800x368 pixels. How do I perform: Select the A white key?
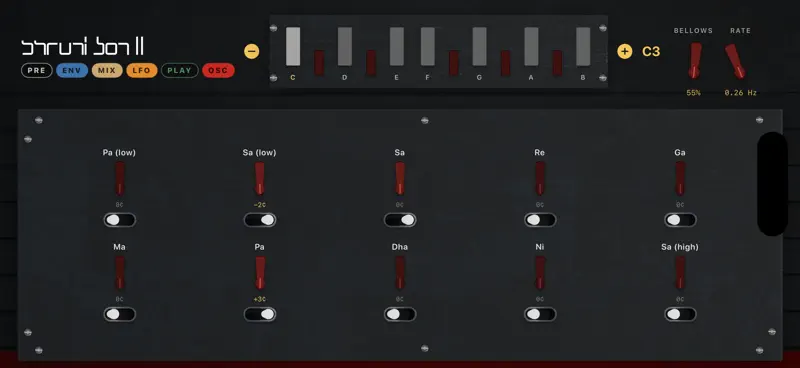[x=532, y=46]
